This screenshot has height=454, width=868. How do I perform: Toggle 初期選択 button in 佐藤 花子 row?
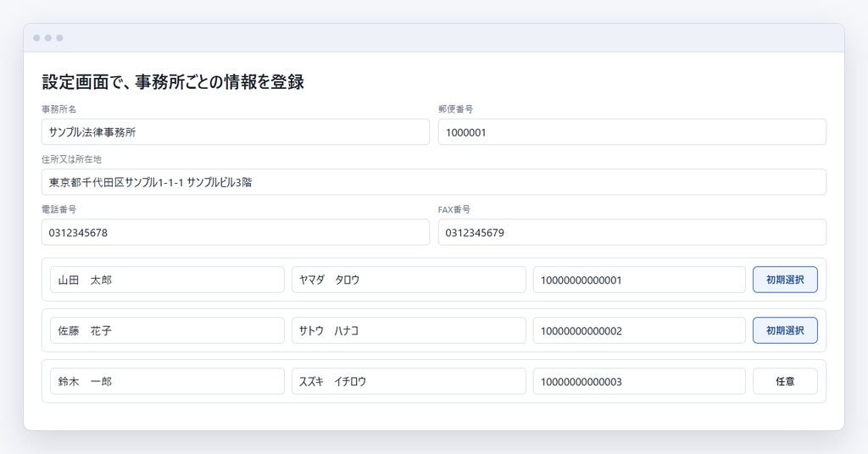[785, 330]
